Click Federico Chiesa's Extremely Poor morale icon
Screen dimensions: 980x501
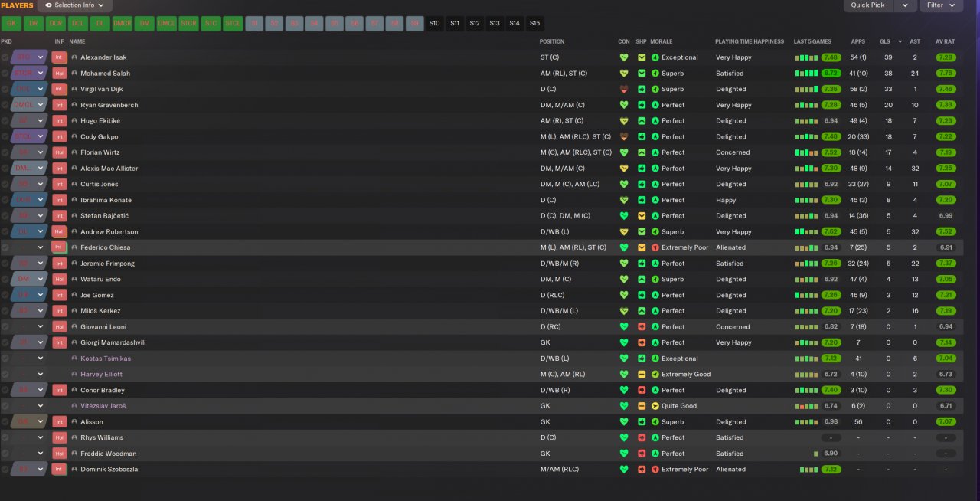pyautogui.click(x=655, y=247)
